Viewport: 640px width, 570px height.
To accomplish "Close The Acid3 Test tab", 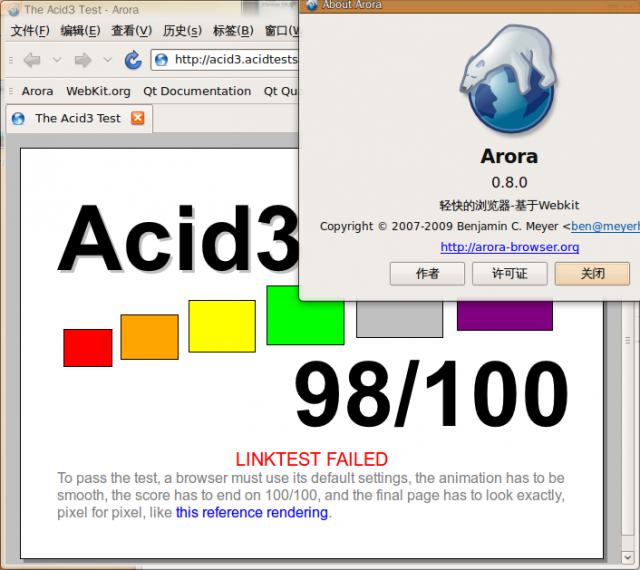I will pos(138,118).
